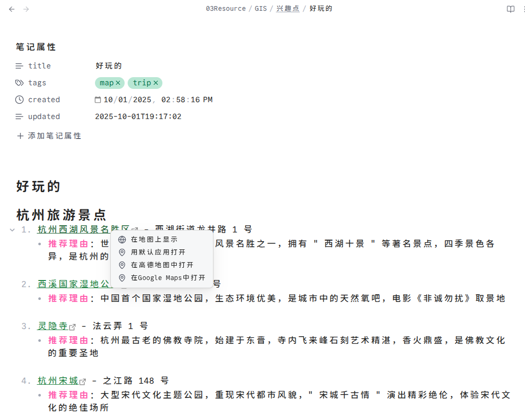Select 在高德地图中打开 menu entry

[x=162, y=265]
